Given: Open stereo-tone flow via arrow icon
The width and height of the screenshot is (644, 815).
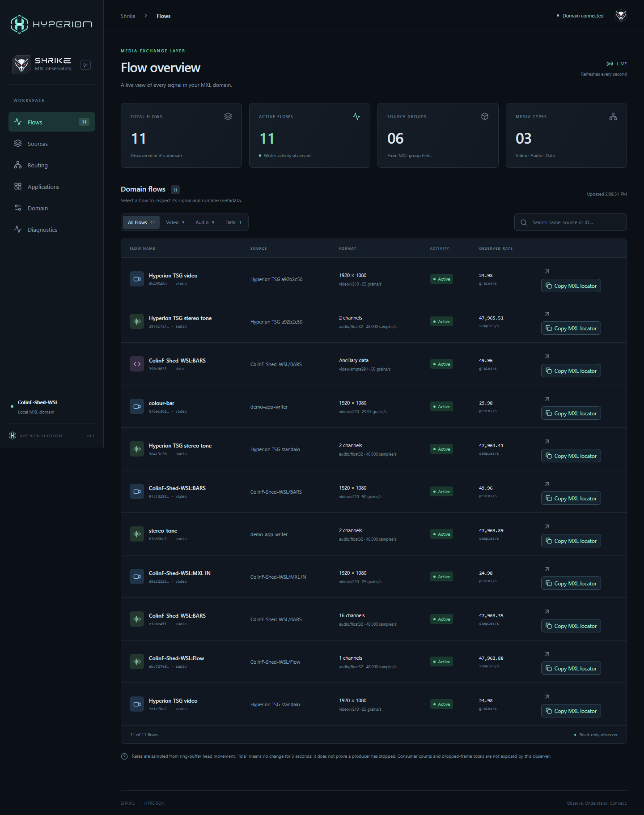Looking at the screenshot, I should [547, 527].
